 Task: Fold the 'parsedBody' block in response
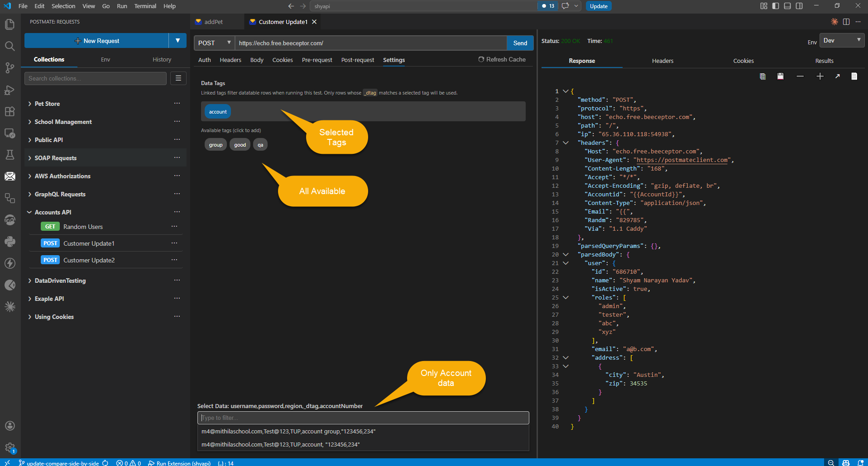566,254
